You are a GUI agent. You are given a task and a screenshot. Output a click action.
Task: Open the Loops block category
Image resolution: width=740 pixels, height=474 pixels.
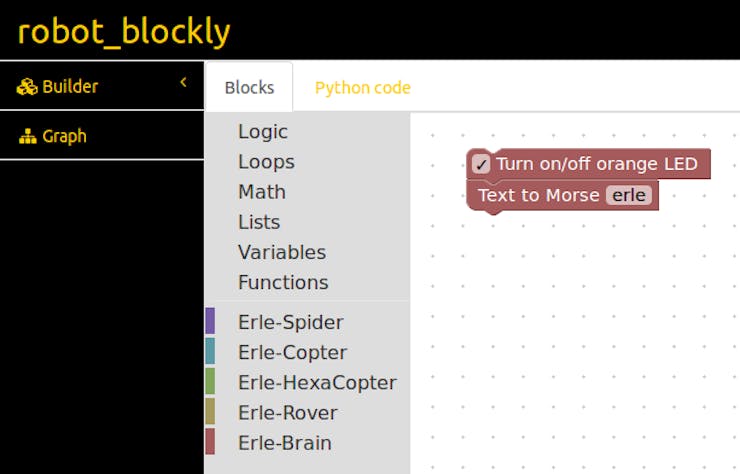click(x=266, y=161)
